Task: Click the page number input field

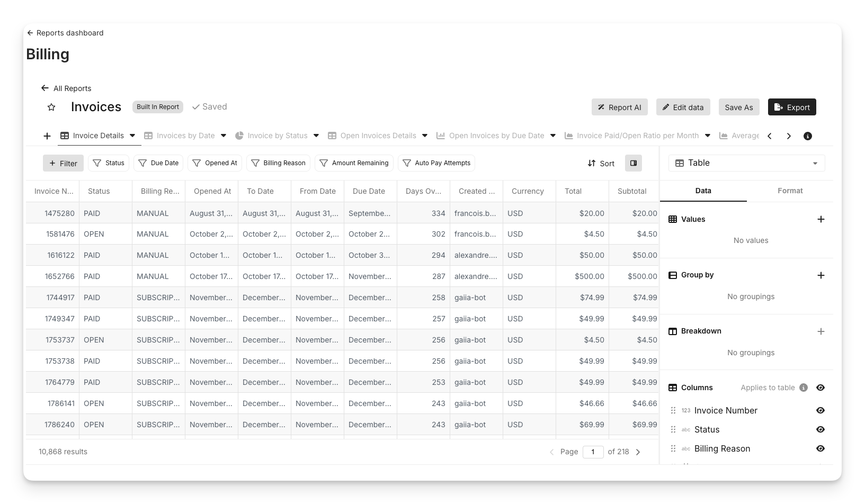Action: point(593,452)
